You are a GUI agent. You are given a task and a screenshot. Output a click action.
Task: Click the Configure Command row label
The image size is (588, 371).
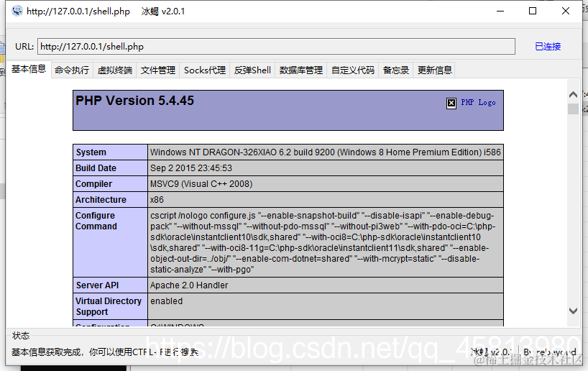[96, 221]
